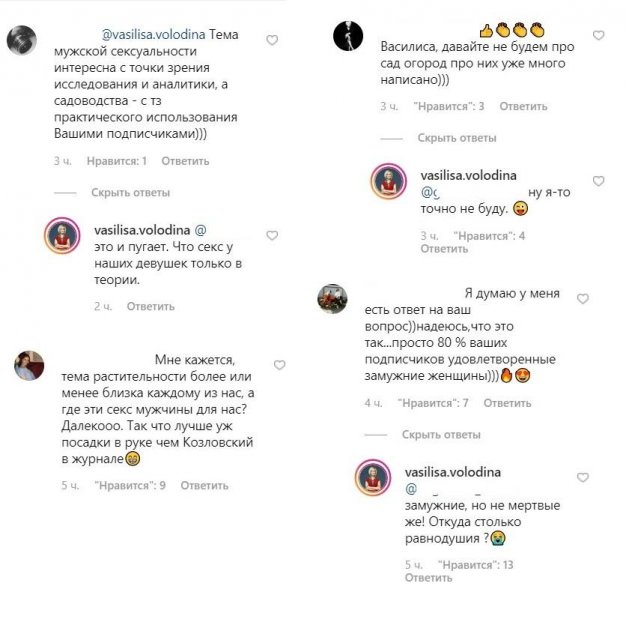Reply to the Козловский в журнале comment

click(x=204, y=486)
